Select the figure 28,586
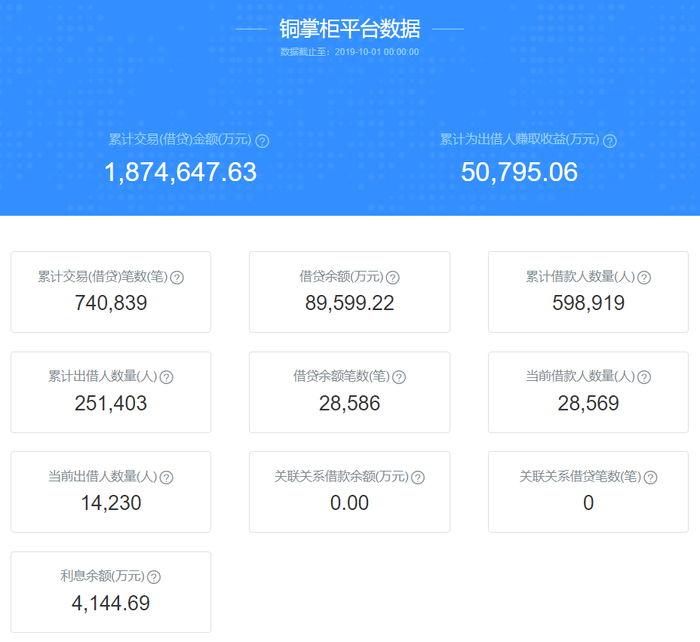Viewport: 700px width, 642px height. 350,403
